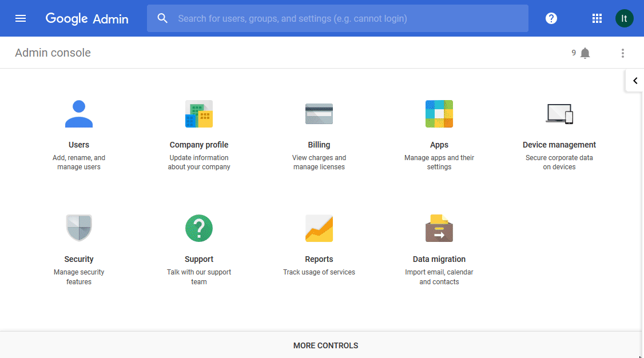Click "Import email, calendar and contacts" text
This screenshot has width=644, height=358.
tap(439, 277)
